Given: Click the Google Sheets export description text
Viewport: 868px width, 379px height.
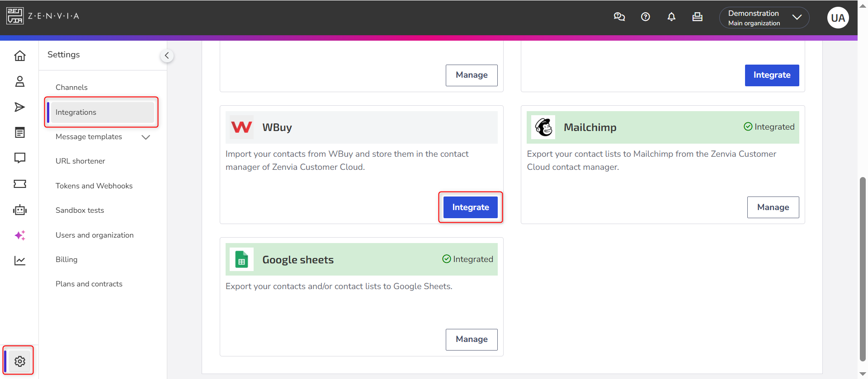Looking at the screenshot, I should click(339, 286).
